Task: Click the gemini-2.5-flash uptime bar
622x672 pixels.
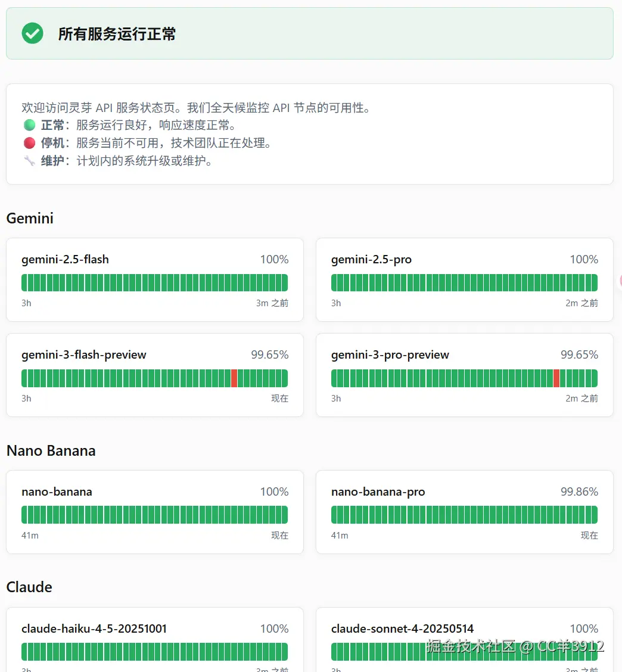Action: 155,283
